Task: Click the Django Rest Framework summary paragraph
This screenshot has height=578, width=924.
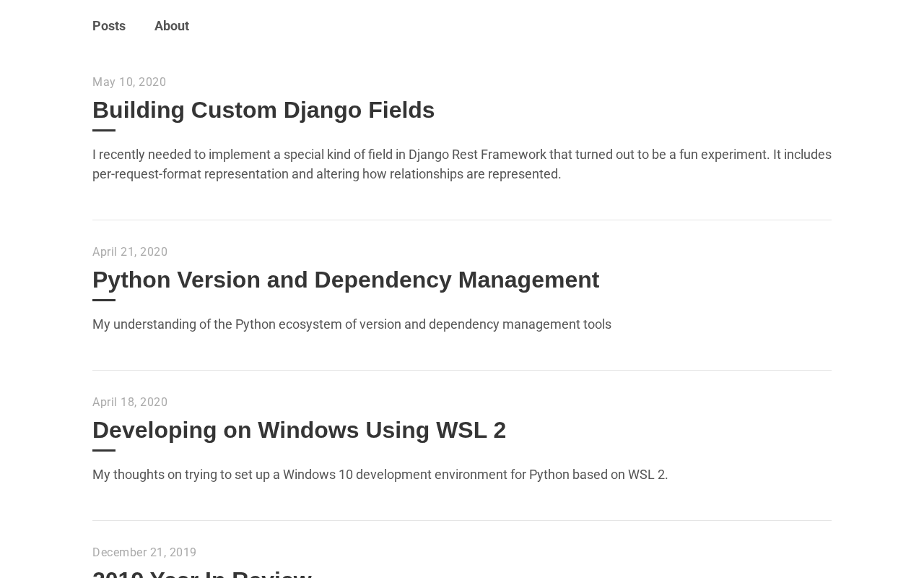Action: tap(462, 164)
